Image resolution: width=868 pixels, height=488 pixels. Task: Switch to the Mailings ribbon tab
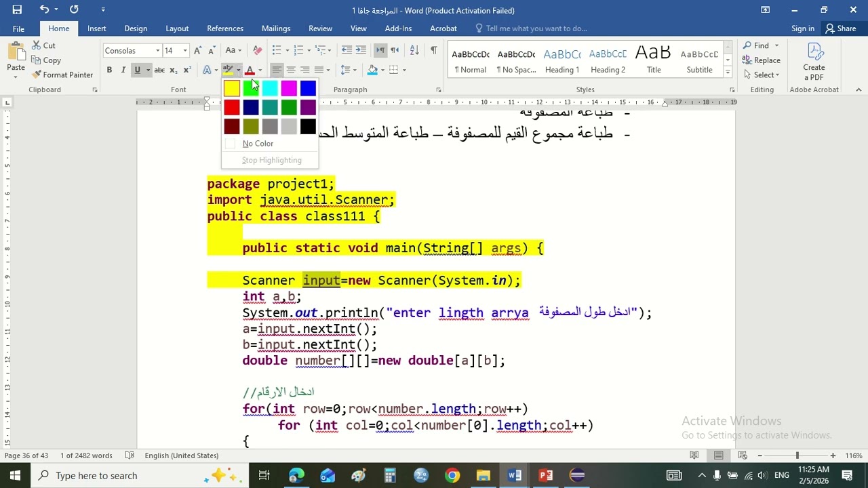[x=276, y=28]
